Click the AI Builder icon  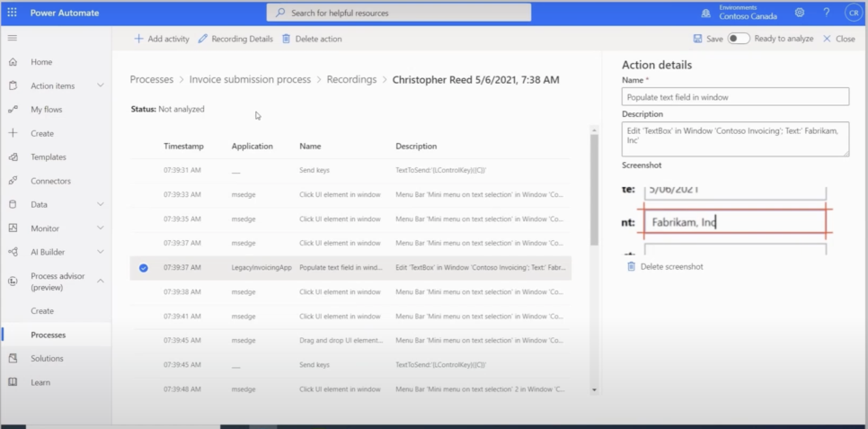click(13, 252)
